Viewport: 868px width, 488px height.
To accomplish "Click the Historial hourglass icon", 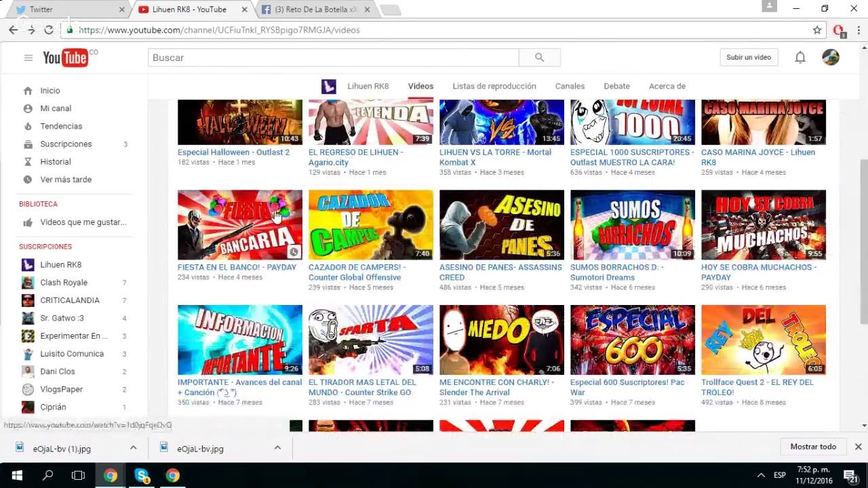I will tap(28, 162).
